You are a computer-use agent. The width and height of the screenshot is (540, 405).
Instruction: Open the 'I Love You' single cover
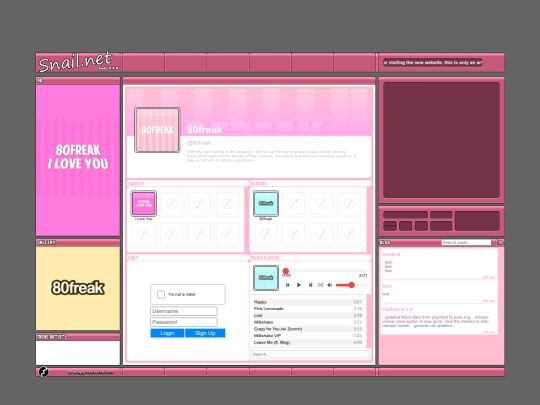pos(144,203)
